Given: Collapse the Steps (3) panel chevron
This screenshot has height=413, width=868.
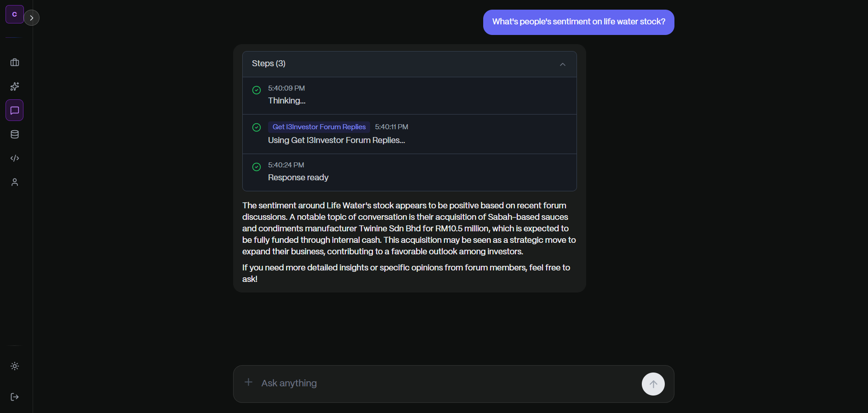Looking at the screenshot, I should (562, 64).
